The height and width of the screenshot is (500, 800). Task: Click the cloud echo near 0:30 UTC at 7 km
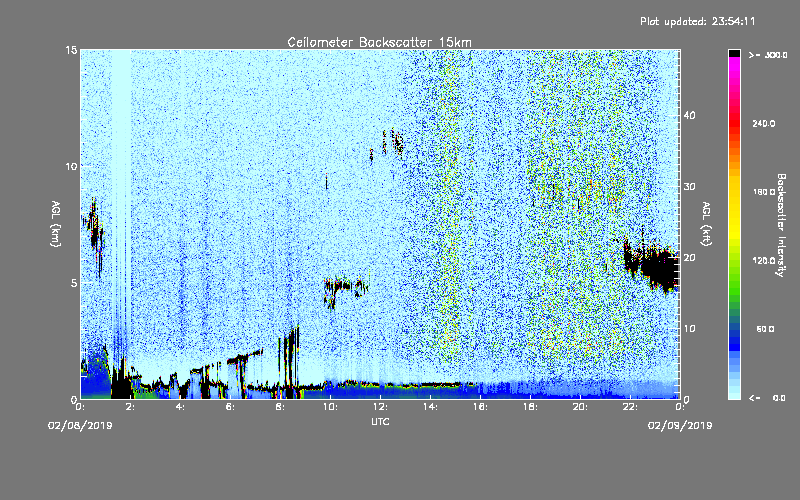coord(94,235)
